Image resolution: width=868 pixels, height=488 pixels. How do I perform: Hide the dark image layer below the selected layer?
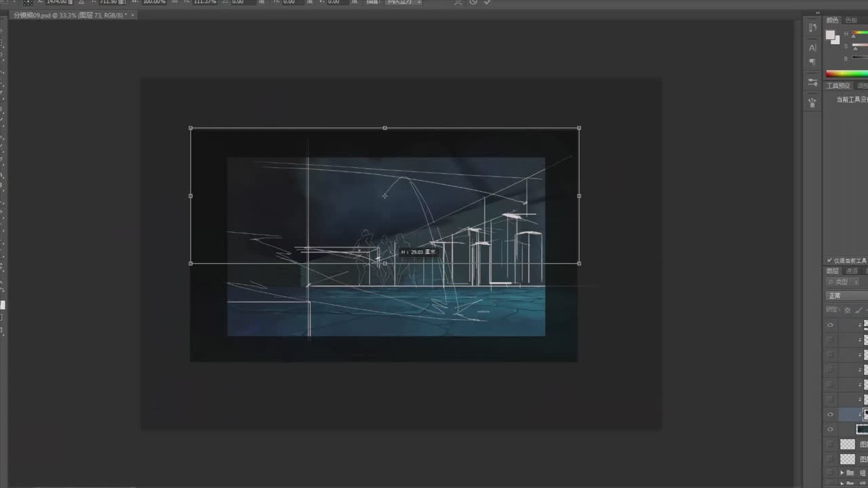point(830,429)
